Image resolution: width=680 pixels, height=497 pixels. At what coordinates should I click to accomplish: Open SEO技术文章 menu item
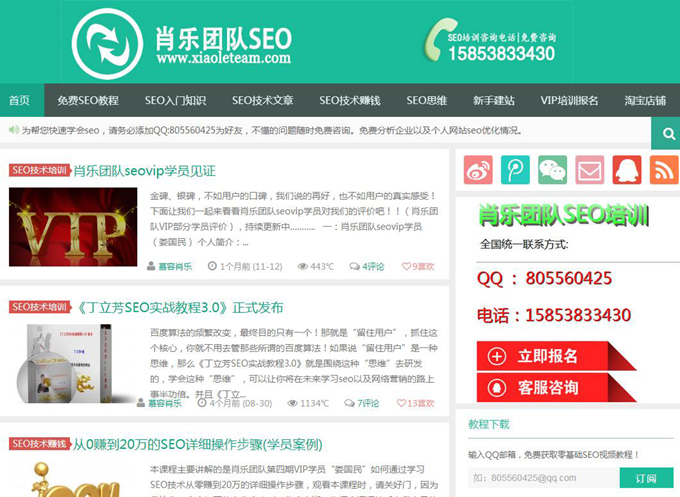click(262, 101)
